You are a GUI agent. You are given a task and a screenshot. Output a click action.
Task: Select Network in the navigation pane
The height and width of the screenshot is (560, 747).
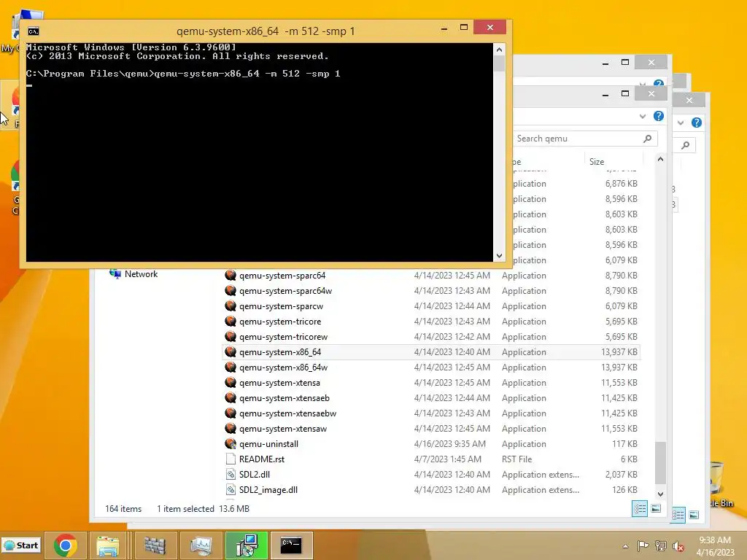pyautogui.click(x=141, y=274)
